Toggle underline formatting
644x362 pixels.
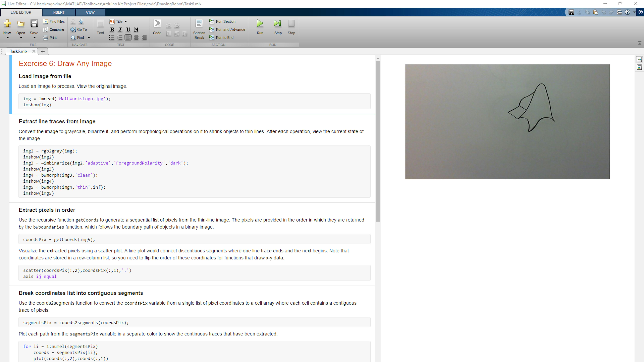click(x=128, y=29)
